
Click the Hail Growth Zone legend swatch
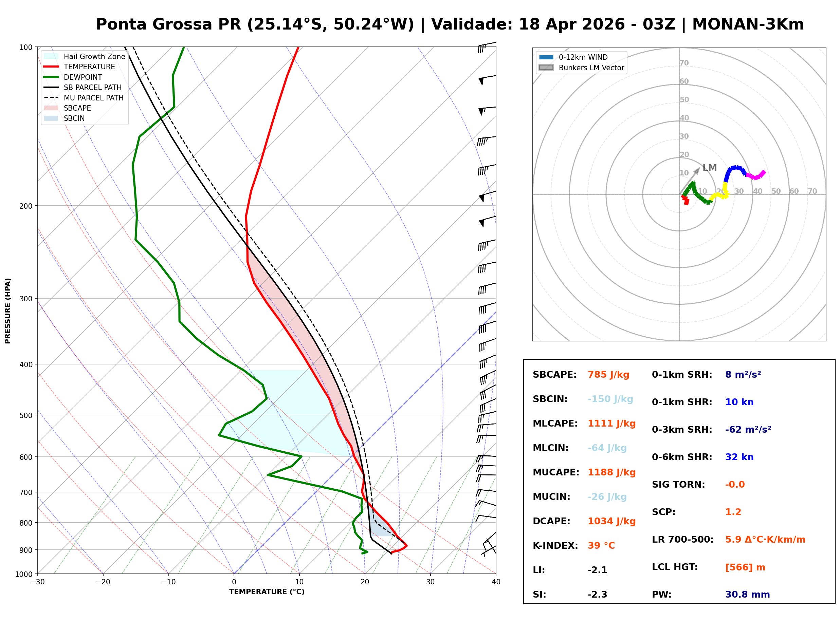[51, 56]
